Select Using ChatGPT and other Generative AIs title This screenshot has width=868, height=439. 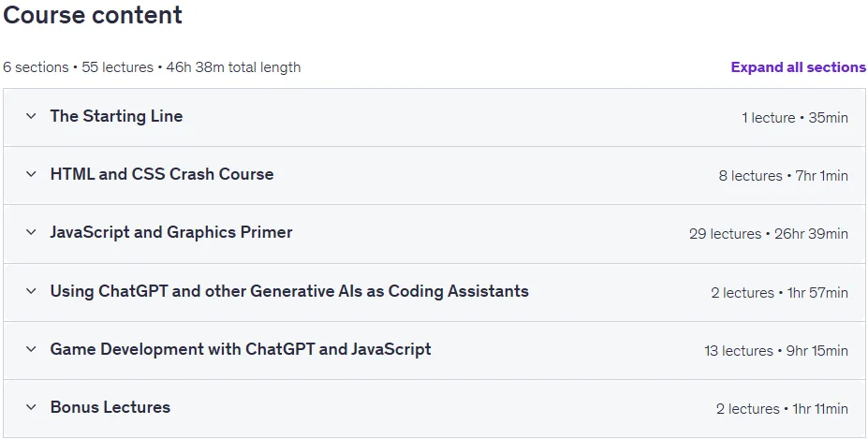pyautogui.click(x=289, y=291)
